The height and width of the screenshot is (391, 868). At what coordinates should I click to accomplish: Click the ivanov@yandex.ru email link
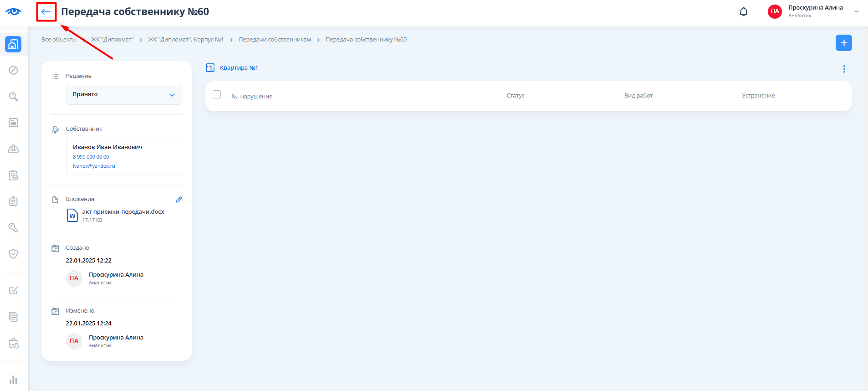(94, 166)
